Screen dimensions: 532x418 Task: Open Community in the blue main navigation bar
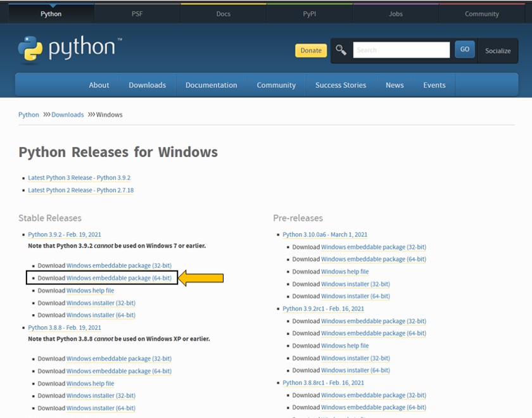tap(276, 85)
